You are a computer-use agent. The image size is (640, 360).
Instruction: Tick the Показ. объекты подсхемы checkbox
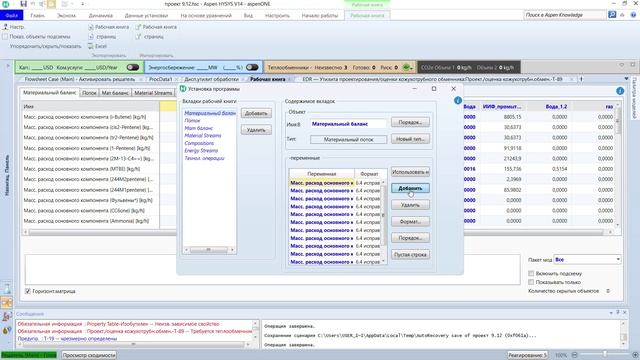coord(5,37)
